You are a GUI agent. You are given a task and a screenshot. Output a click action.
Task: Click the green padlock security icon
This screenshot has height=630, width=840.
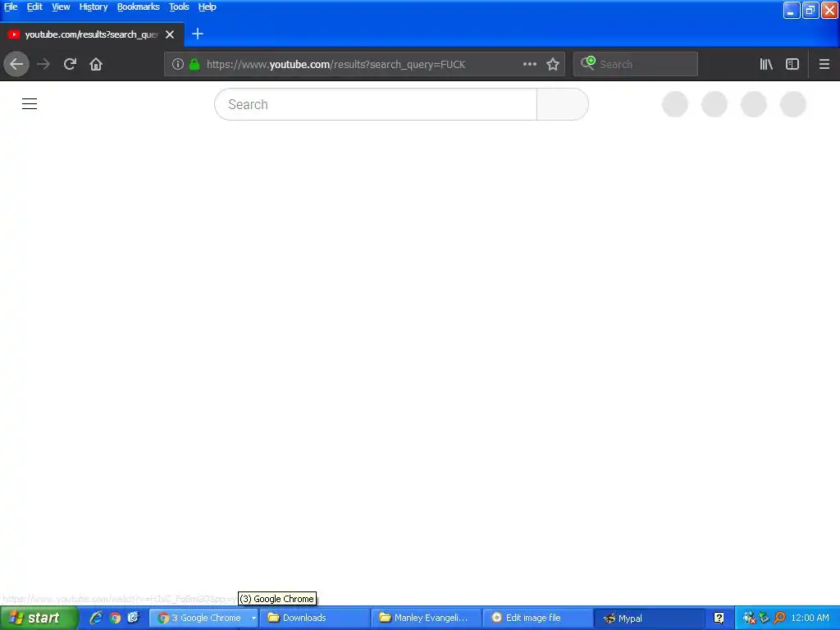194,64
